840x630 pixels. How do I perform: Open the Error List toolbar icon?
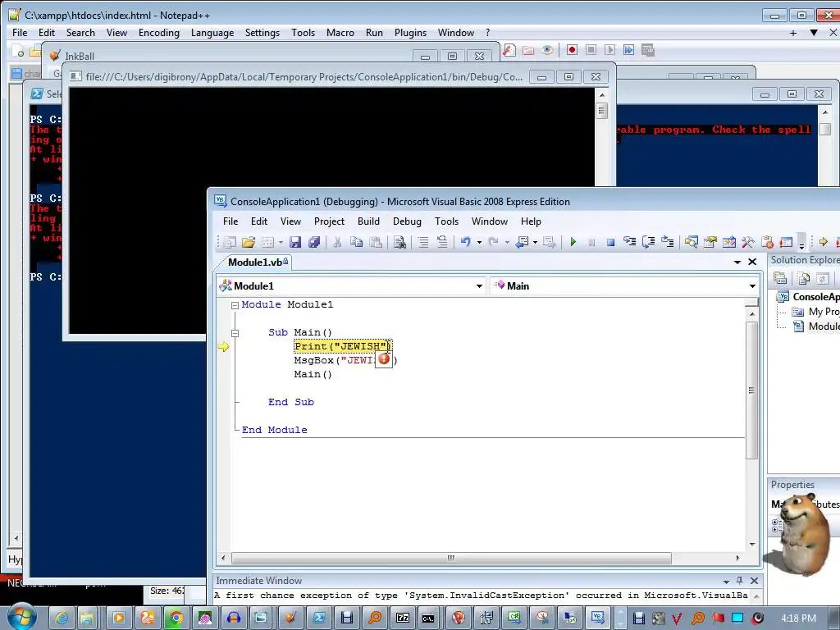pos(767,242)
